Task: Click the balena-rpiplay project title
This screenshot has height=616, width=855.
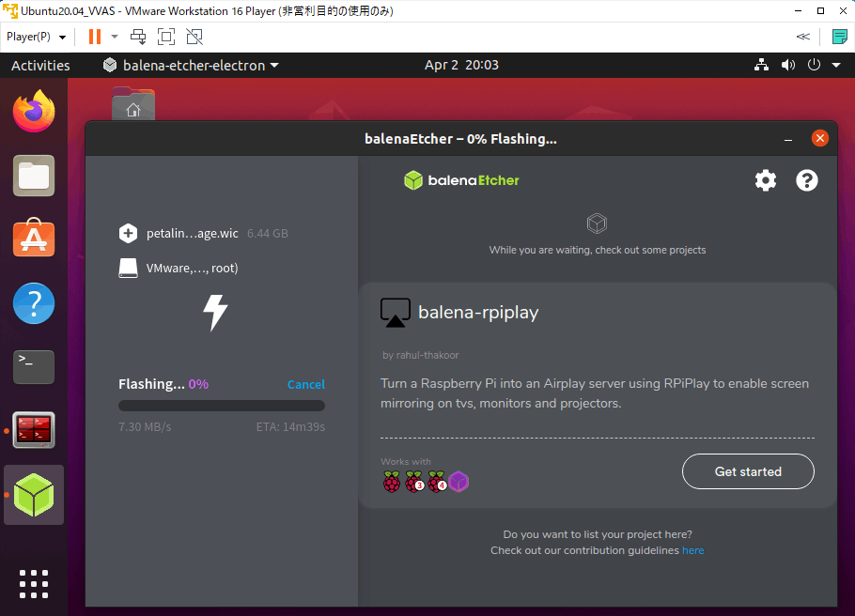Action: (x=478, y=313)
